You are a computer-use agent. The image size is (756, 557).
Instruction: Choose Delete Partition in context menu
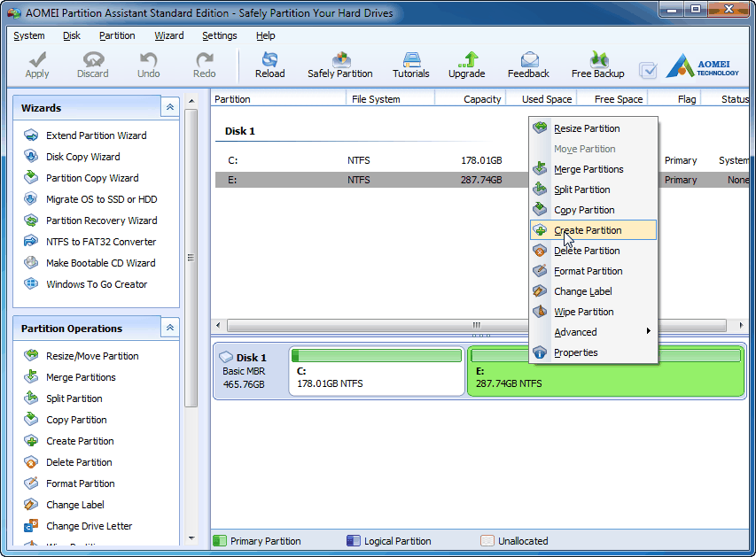593,251
